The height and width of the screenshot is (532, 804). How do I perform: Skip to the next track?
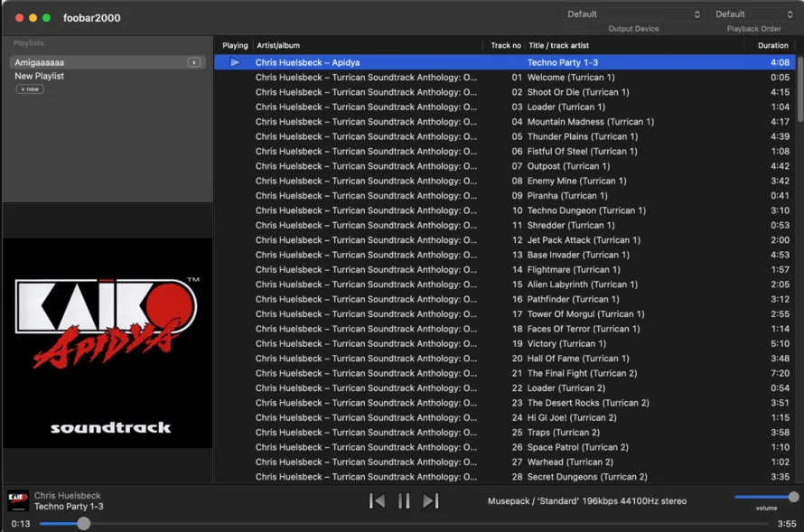[x=431, y=500]
